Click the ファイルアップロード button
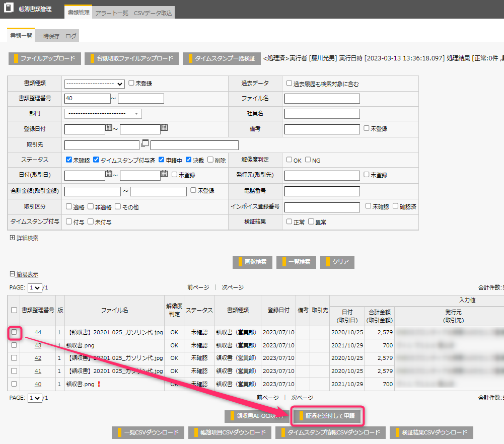The height and width of the screenshot is (444, 504). 44,58
